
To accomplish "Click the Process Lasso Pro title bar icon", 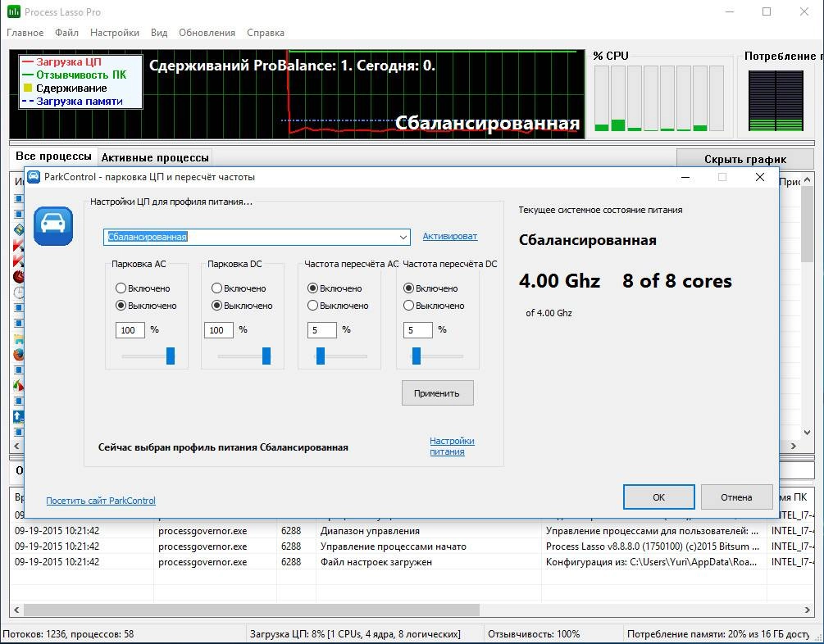I will pos(13,11).
